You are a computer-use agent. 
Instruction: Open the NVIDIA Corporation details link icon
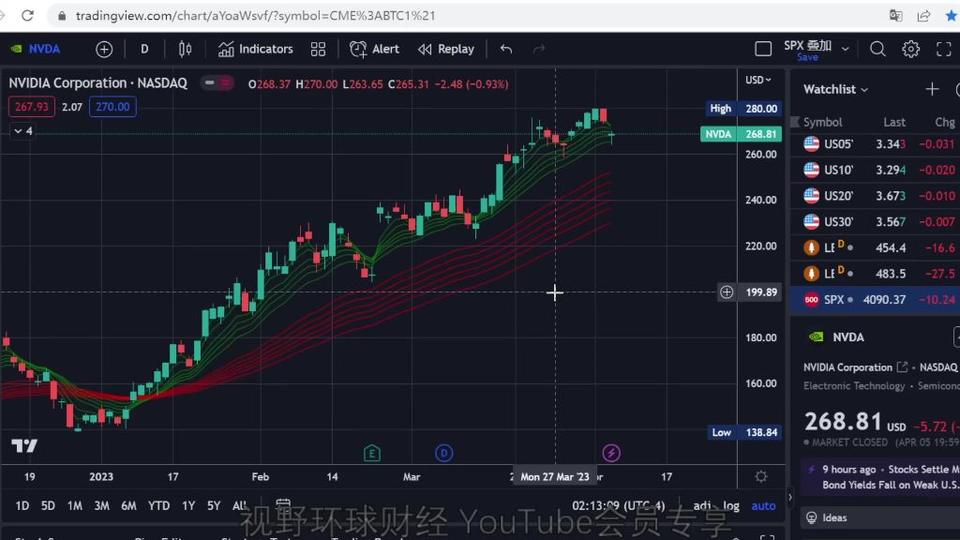tap(902, 367)
